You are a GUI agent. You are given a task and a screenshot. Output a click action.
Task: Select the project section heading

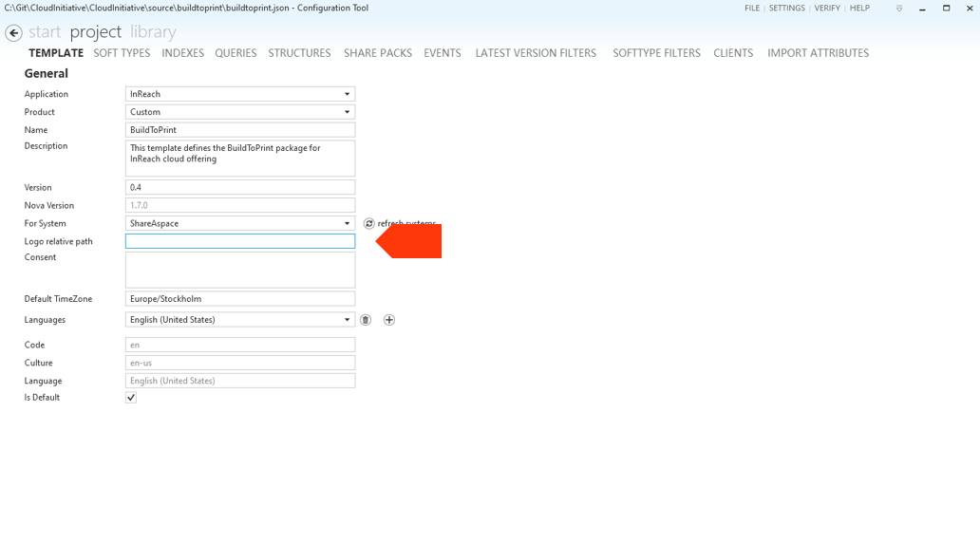tap(96, 32)
